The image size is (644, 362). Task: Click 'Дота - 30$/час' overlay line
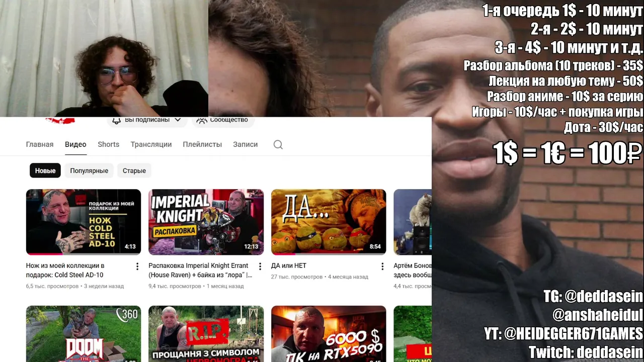604,127
